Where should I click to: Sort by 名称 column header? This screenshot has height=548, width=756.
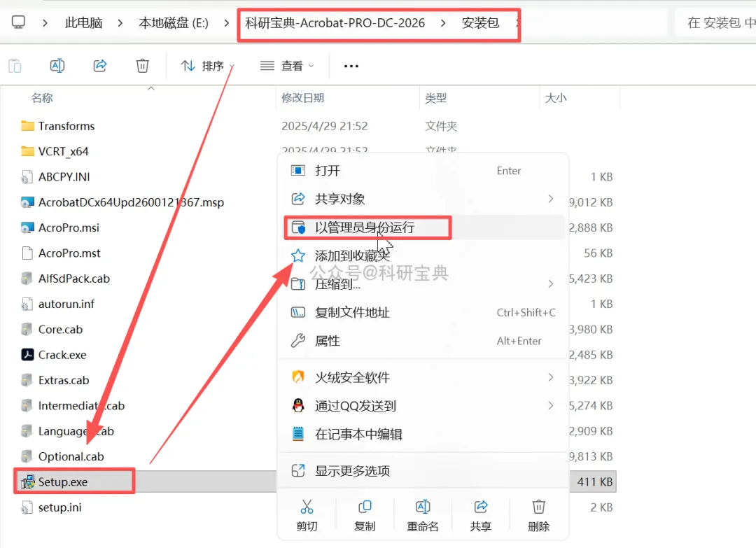click(x=41, y=98)
